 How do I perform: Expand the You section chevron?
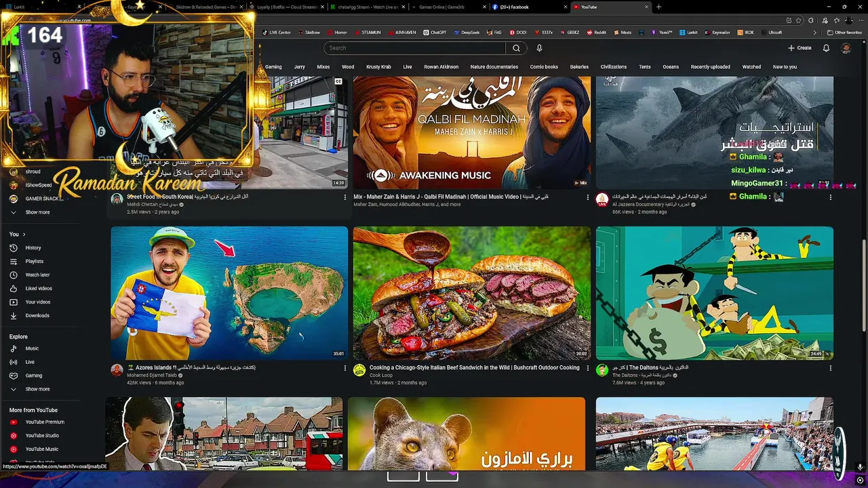24,235
